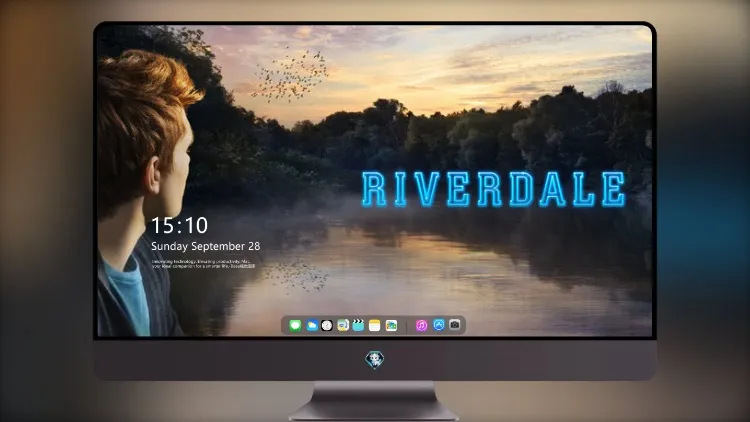
Task: Open the Weather app in the dock
Action: (x=311, y=325)
